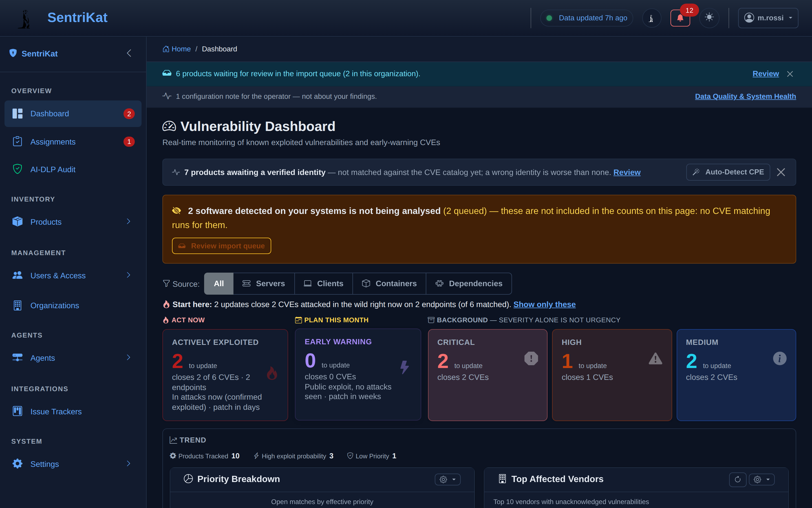
Task: Click the warning triangle in High card
Action: (x=655, y=358)
